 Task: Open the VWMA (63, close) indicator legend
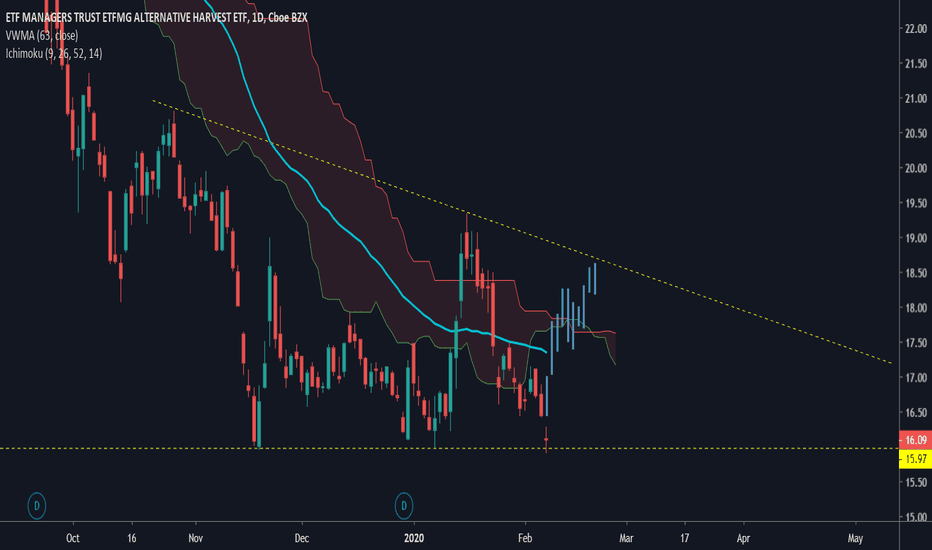[x=42, y=36]
